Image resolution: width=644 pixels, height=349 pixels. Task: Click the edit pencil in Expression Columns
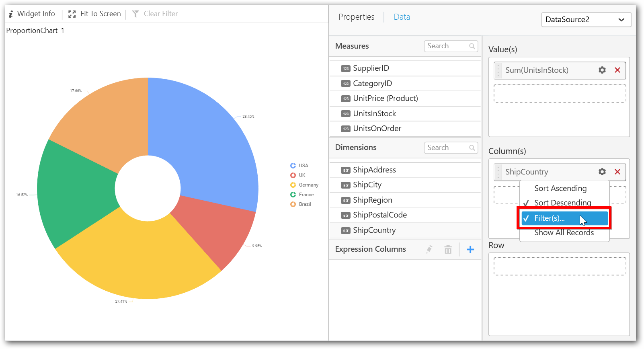429,250
